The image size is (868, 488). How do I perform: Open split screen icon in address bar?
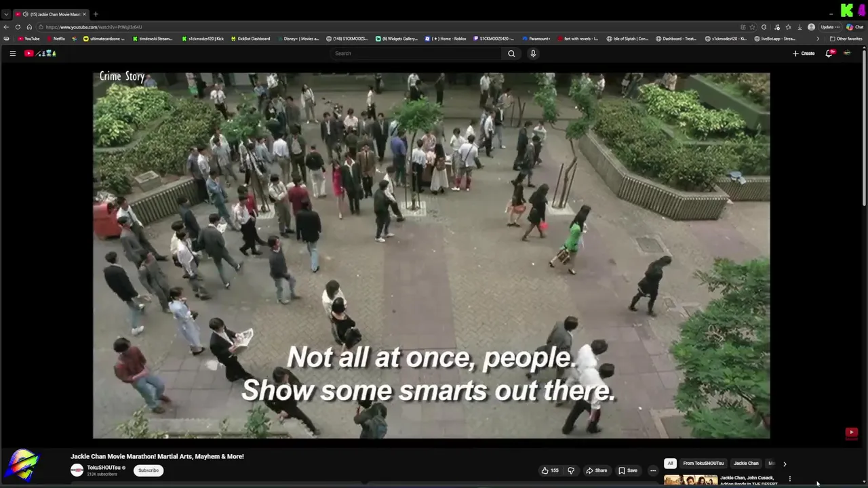[x=743, y=27]
